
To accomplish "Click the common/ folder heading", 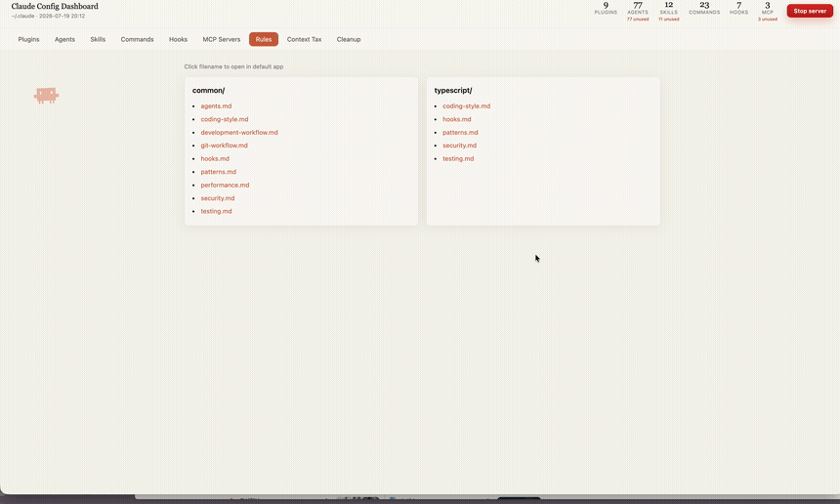I will 208,91.
